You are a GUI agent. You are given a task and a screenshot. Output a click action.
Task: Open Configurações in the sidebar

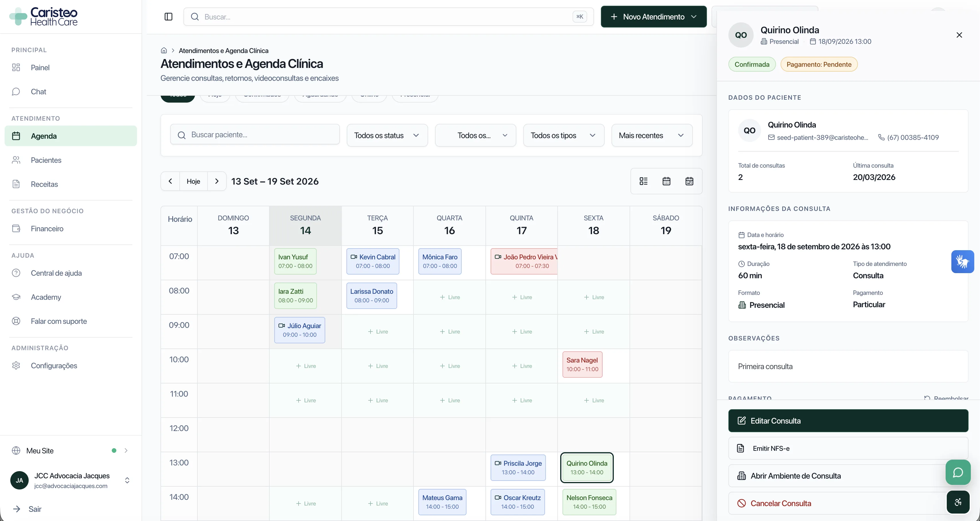click(71, 365)
